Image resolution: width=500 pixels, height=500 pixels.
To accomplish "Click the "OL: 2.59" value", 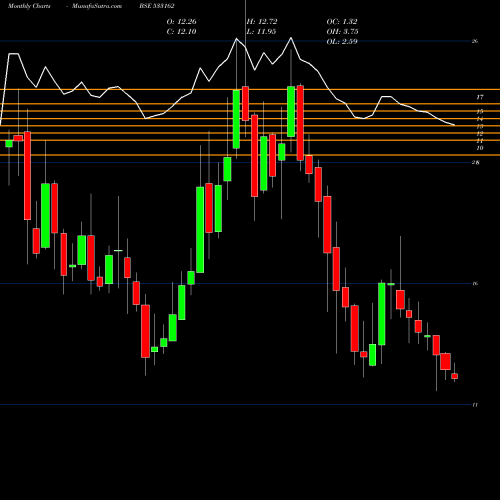I will click(x=342, y=42).
